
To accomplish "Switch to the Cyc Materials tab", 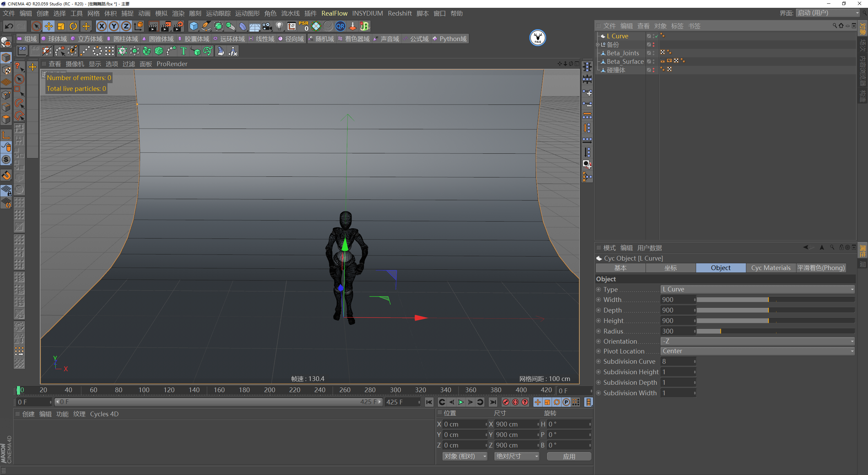I will 771,268.
